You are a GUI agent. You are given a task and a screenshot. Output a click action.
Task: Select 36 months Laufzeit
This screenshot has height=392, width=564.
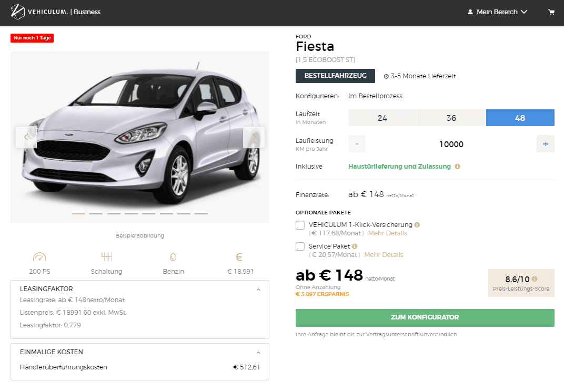451,118
